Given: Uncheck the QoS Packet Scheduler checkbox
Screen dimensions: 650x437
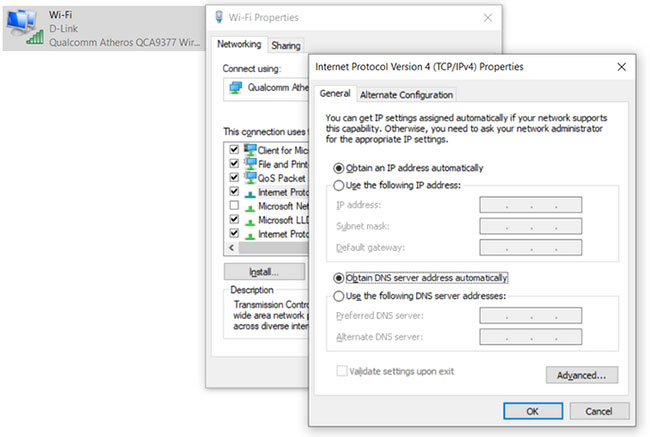Looking at the screenshot, I should coord(234,178).
